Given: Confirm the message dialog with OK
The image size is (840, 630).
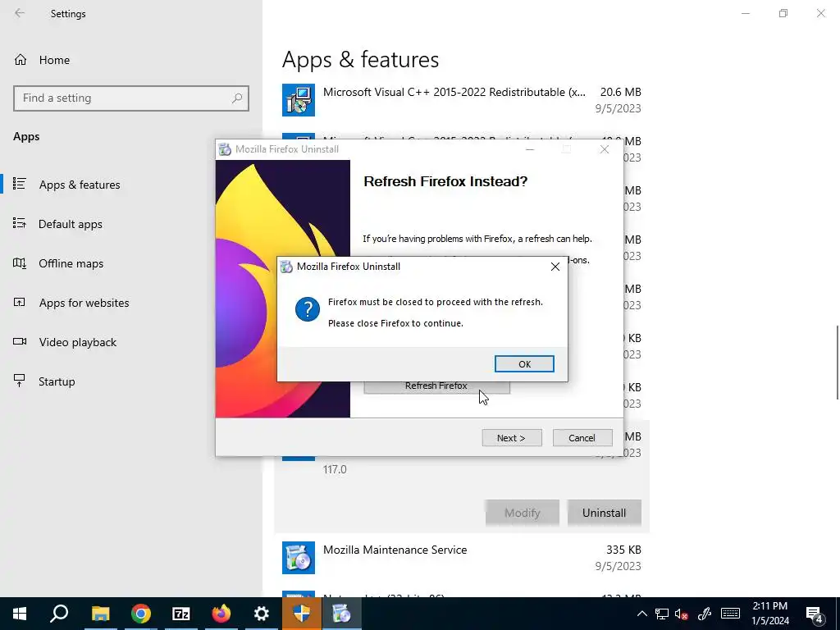Looking at the screenshot, I should coord(524,363).
